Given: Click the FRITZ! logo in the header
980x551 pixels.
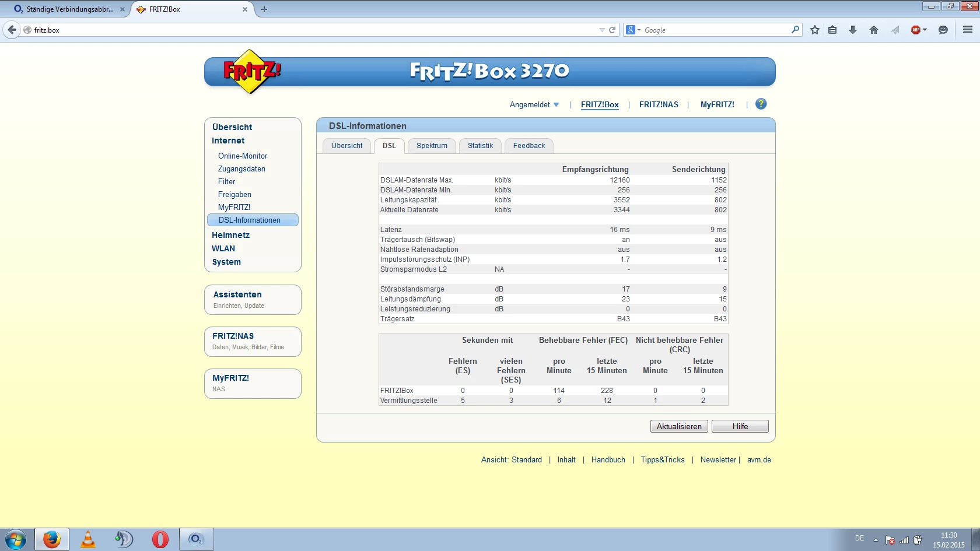Looking at the screenshot, I should point(251,72).
